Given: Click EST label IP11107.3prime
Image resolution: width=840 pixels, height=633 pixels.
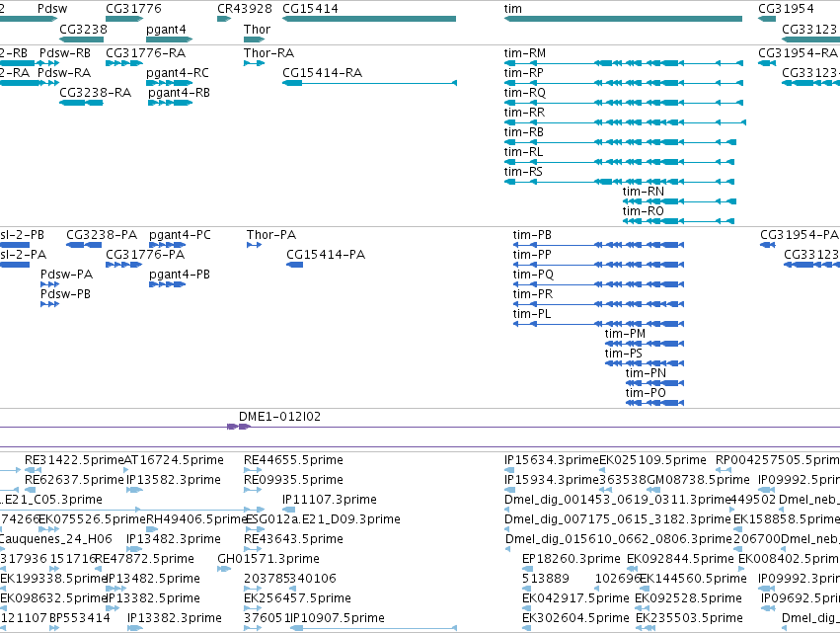Looking at the screenshot, I should [x=330, y=500].
